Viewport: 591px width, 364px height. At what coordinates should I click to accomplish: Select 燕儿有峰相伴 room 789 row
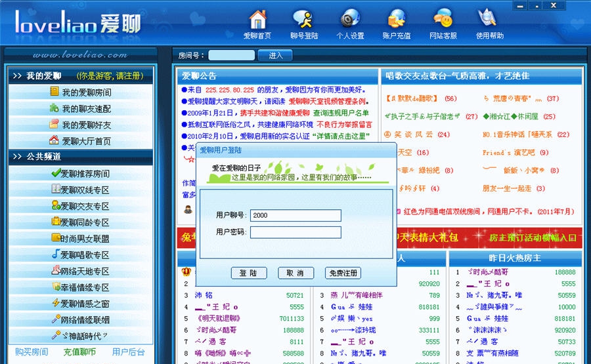[379, 296]
